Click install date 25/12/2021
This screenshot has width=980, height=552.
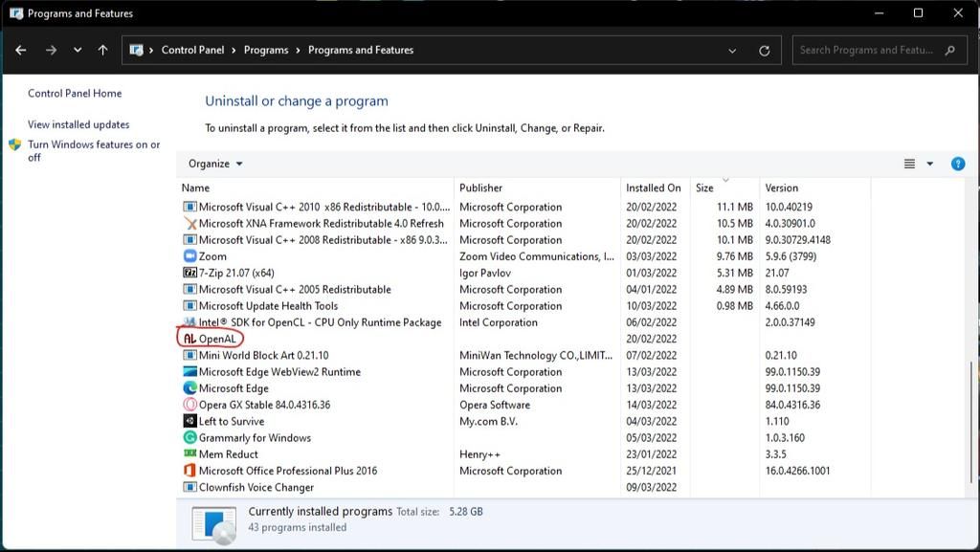[651, 470]
